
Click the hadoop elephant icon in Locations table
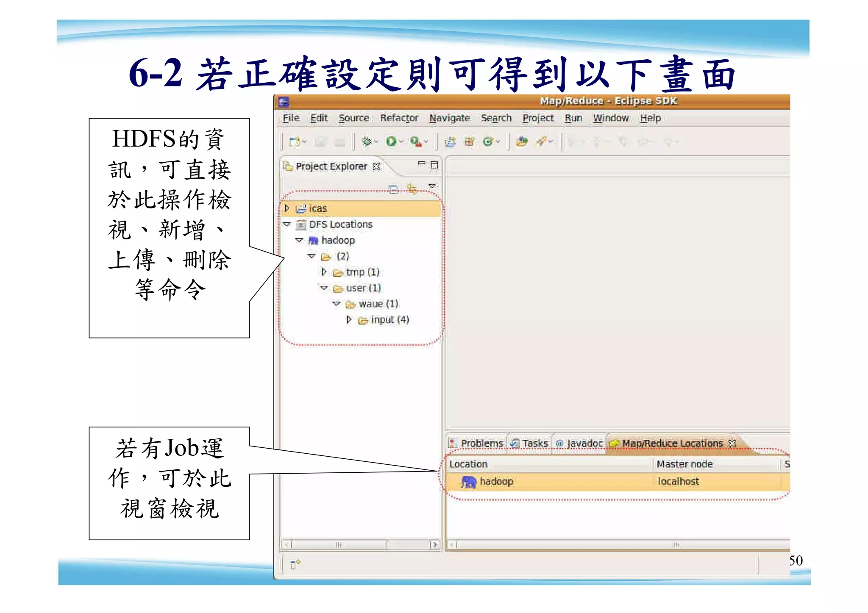click(469, 482)
